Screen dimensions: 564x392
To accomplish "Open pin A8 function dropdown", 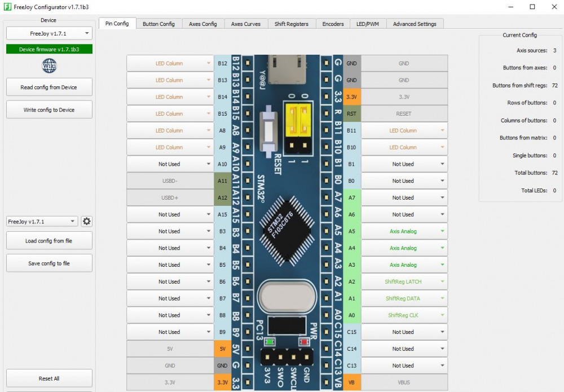I will pyautogui.click(x=170, y=130).
